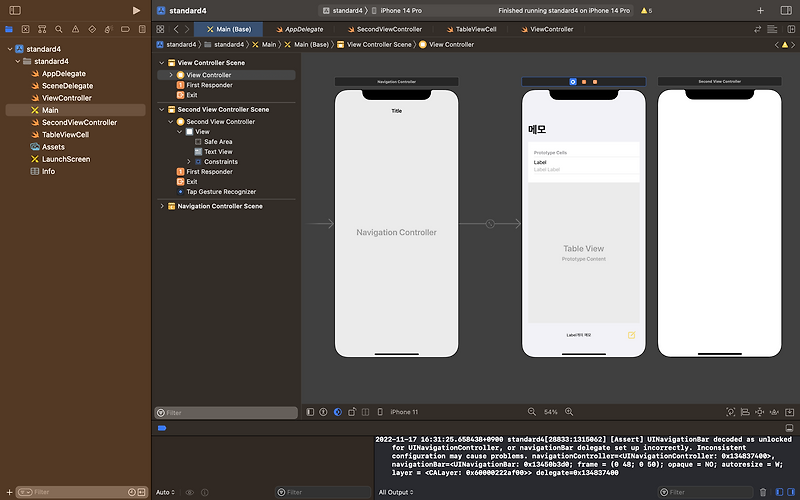Click the Library plus button
The width and height of the screenshot is (800, 500).
point(759,10)
